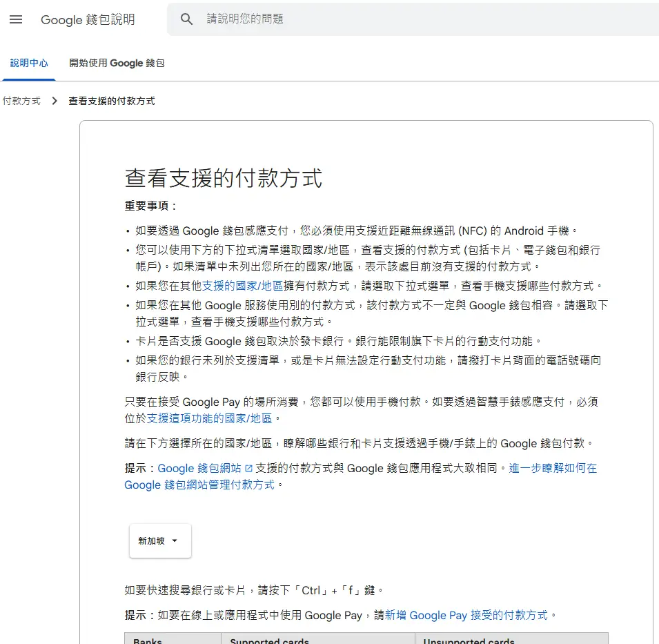659x644 pixels.
Task: Click the Google 錢包說明 header title
Action: (88, 19)
